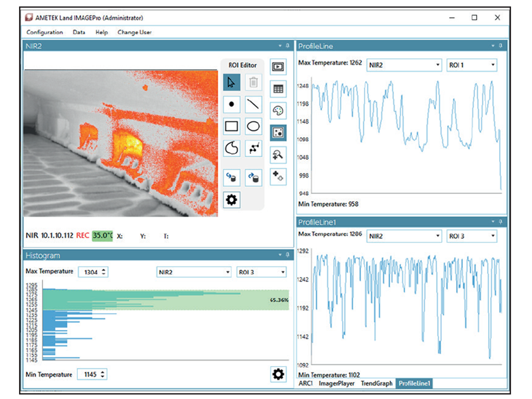Open the color palette settings
The width and height of the screenshot is (532, 399).
(x=277, y=110)
